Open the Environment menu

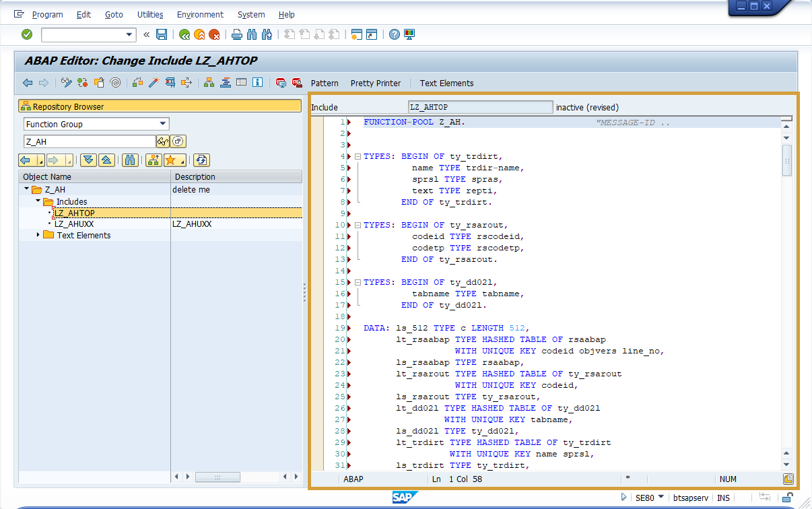click(x=200, y=14)
